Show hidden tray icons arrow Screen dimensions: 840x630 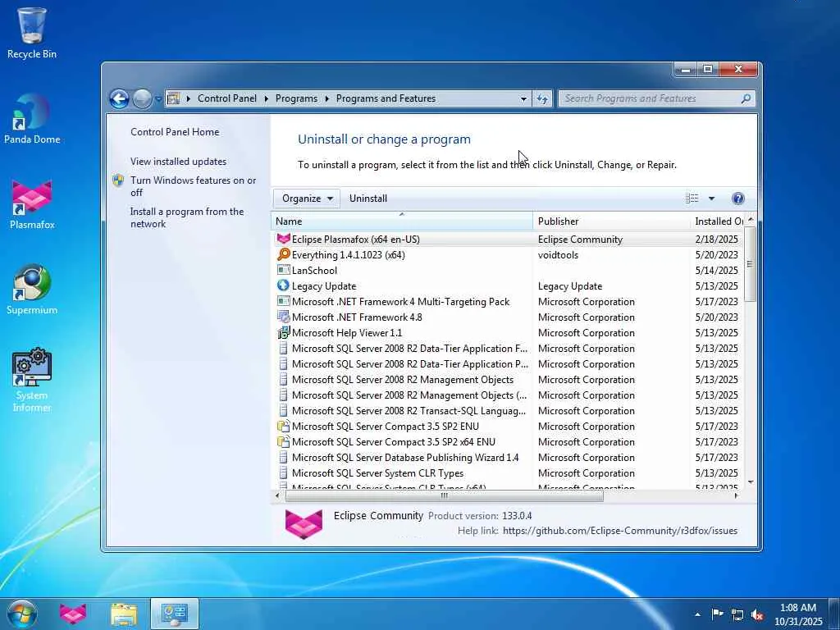click(697, 614)
